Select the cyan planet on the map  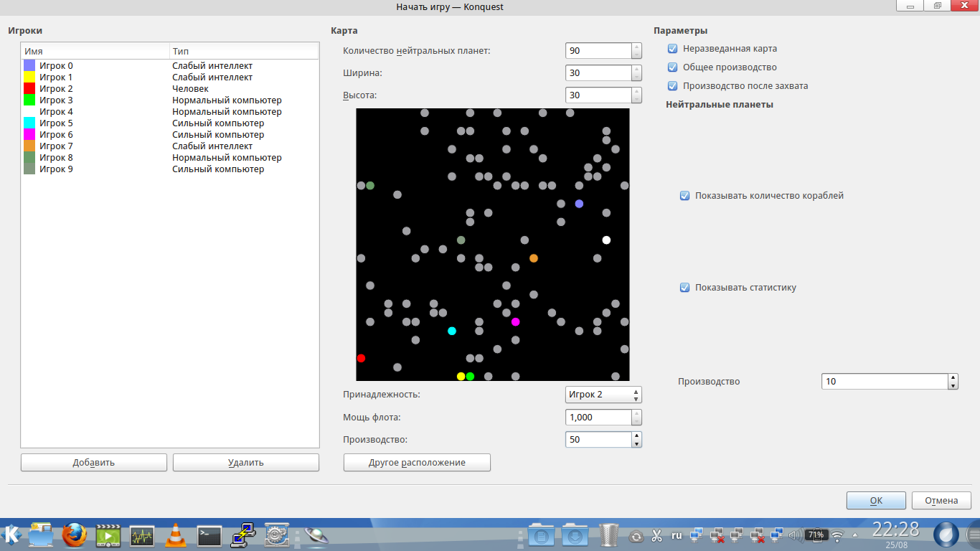452,331
